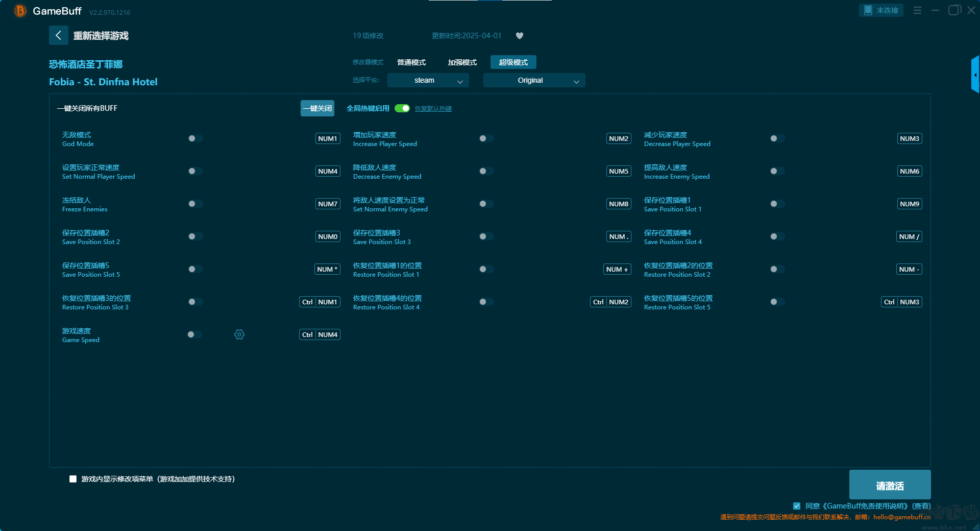Toggle Freeze Enemies switch
Image resolution: width=980 pixels, height=531 pixels.
coord(195,204)
